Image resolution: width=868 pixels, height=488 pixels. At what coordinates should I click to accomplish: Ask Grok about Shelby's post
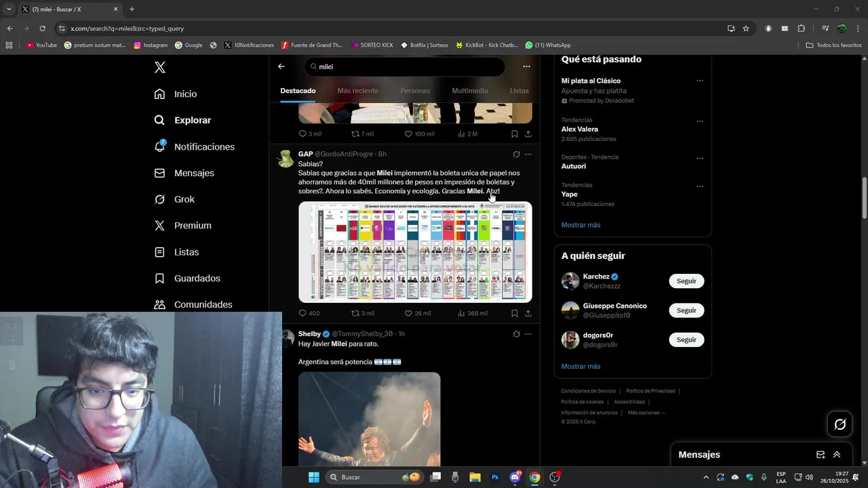coord(516,334)
